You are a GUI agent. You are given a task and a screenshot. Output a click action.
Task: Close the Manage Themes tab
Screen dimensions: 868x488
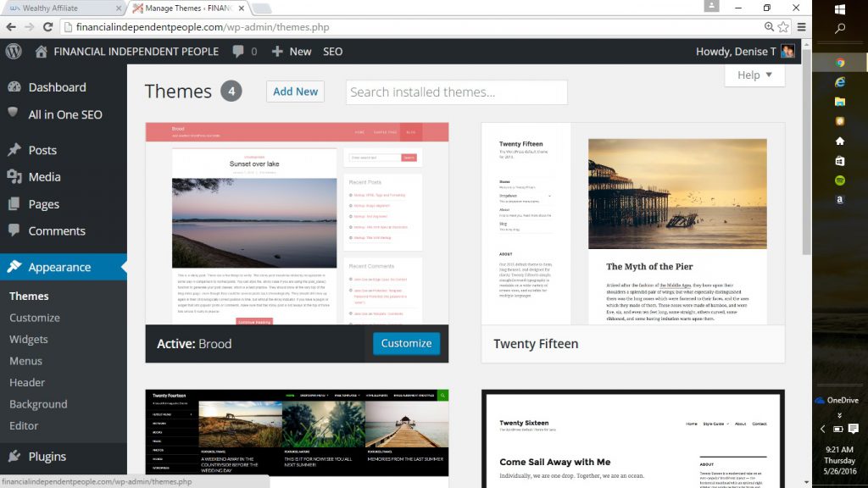242,8
